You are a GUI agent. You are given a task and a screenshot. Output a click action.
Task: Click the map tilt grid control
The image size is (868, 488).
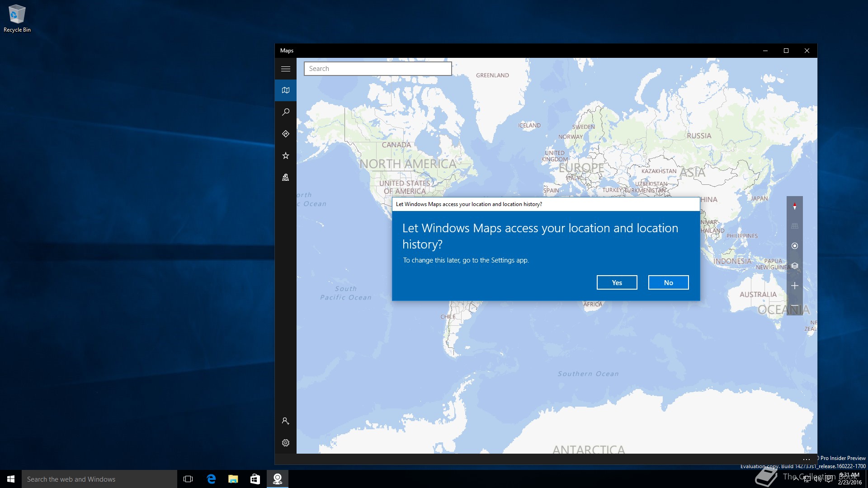pos(795,226)
